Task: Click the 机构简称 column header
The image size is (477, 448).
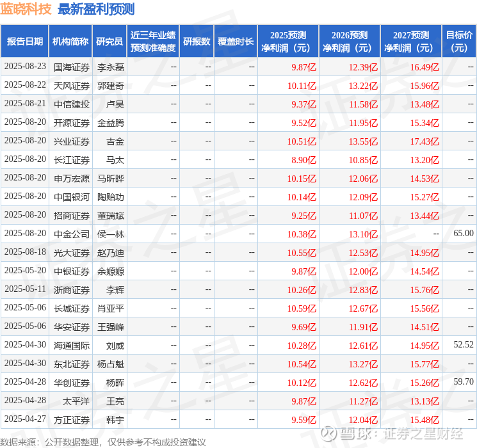Action: pos(70,42)
